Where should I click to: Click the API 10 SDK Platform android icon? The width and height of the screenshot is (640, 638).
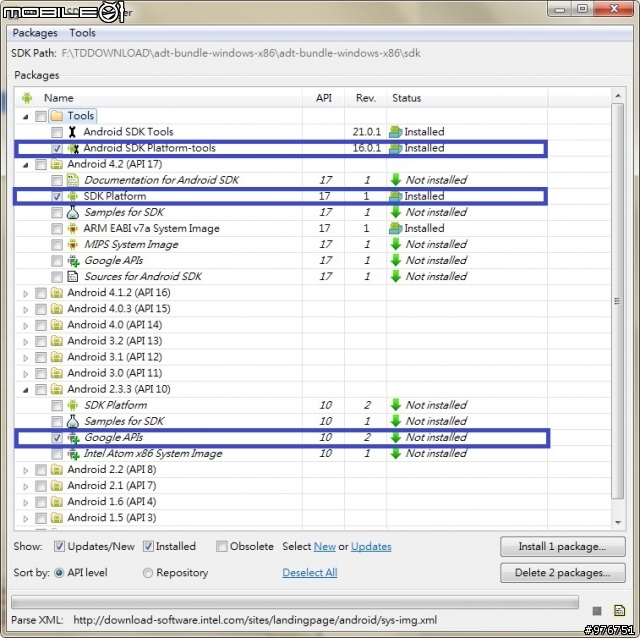(x=73, y=405)
